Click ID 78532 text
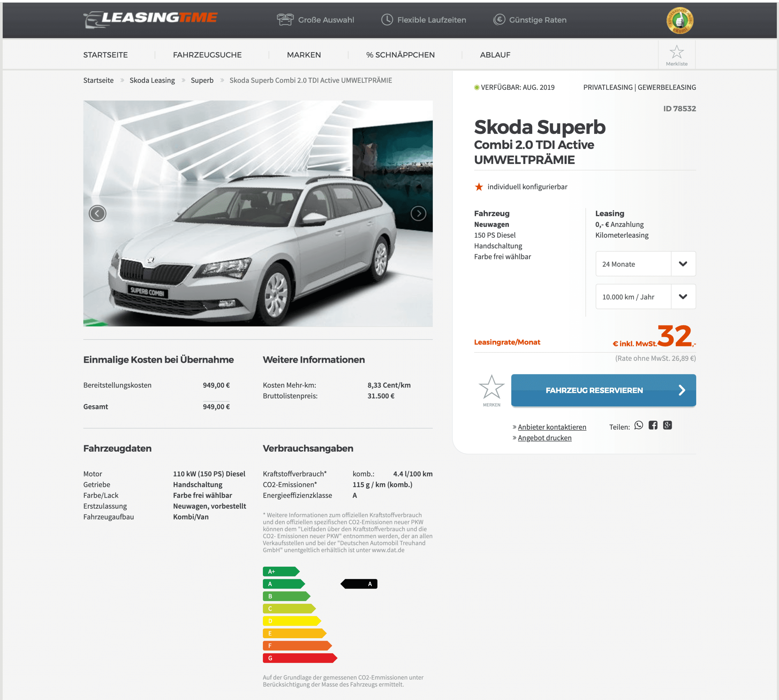The height and width of the screenshot is (700, 779). click(x=679, y=109)
